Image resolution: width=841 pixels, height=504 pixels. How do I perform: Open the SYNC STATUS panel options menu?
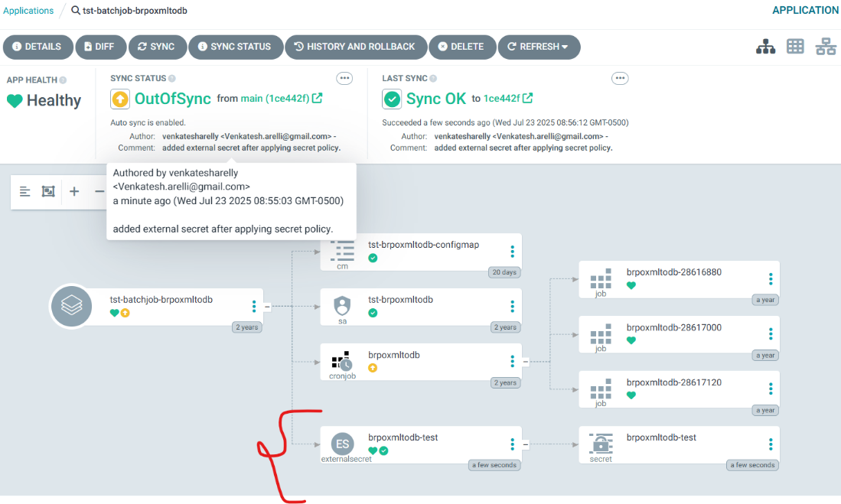pos(344,77)
